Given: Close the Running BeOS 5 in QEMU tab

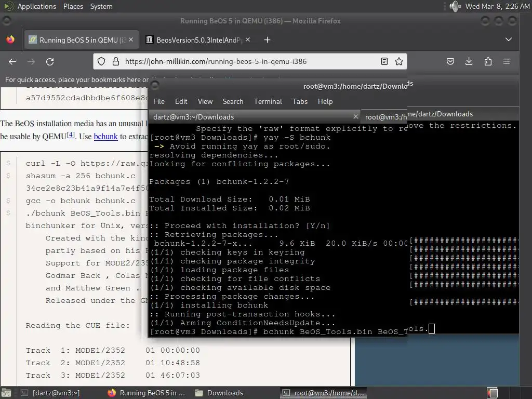Looking at the screenshot, I should click(131, 39).
